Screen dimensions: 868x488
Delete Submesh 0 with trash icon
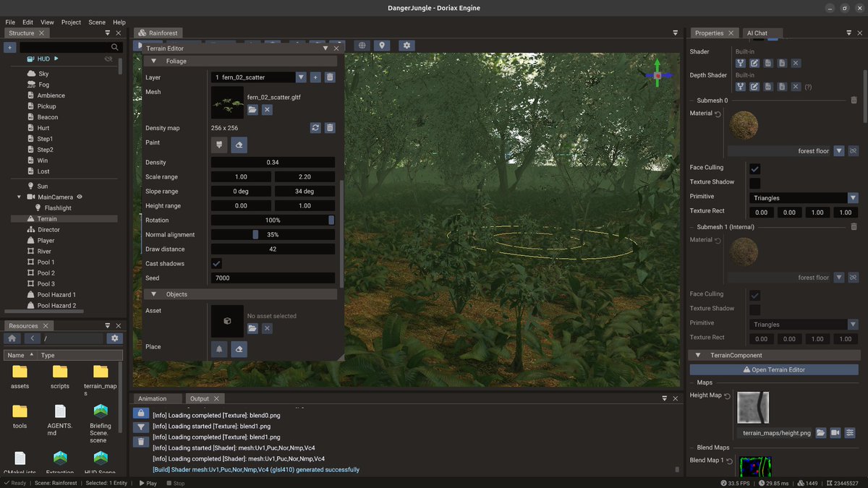pyautogui.click(x=854, y=100)
